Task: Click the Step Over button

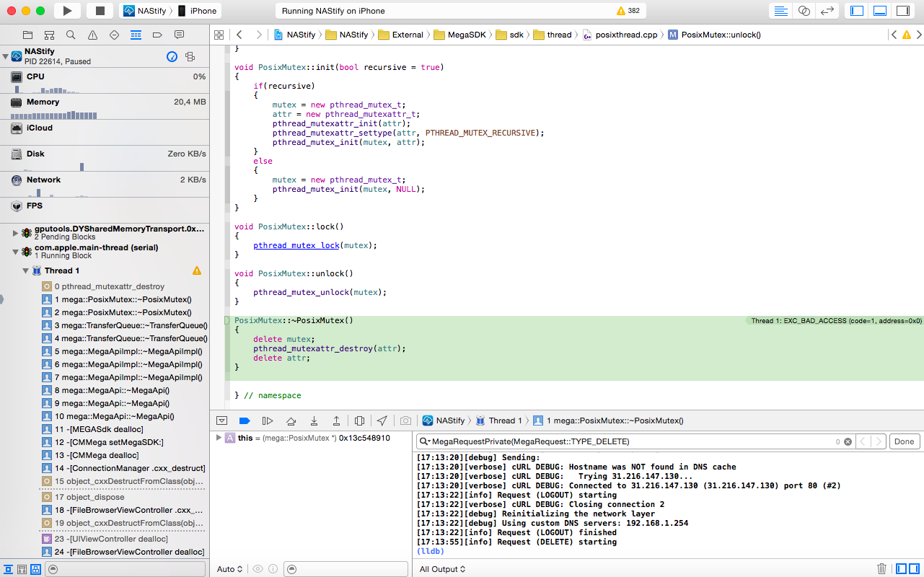Action: (291, 420)
